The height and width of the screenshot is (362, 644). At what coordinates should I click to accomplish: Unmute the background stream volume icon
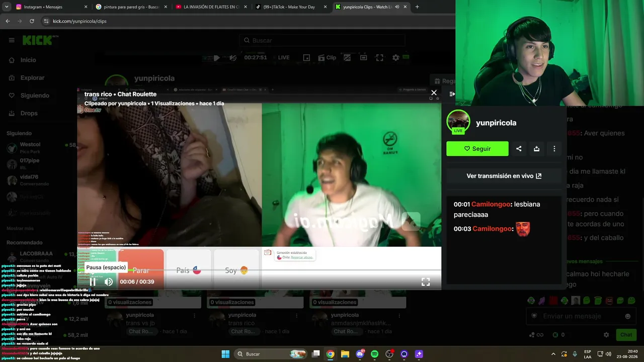coord(233,58)
